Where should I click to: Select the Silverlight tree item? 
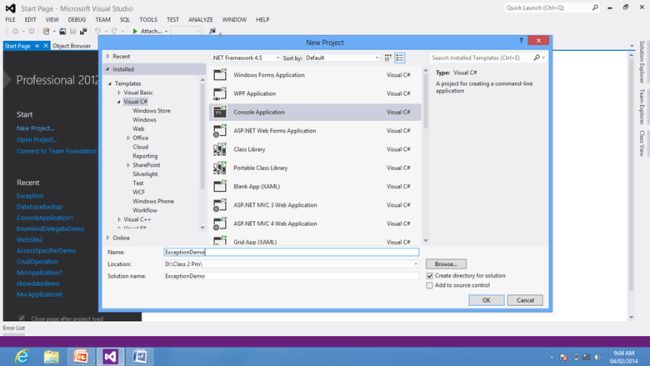pos(146,174)
